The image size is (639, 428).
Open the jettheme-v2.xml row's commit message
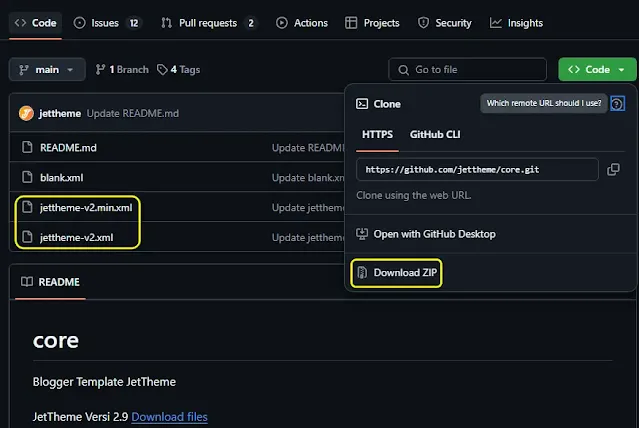point(308,237)
